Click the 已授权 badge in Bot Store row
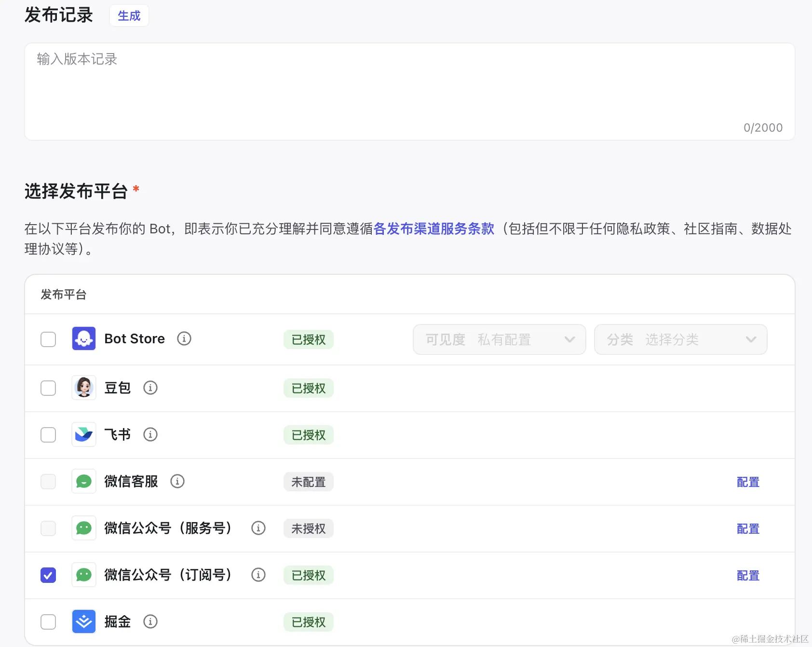The width and height of the screenshot is (812, 647). (x=309, y=339)
